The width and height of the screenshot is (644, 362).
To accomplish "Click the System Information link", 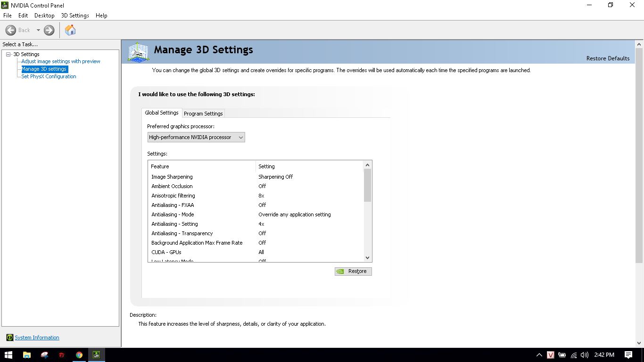I will pyautogui.click(x=37, y=337).
